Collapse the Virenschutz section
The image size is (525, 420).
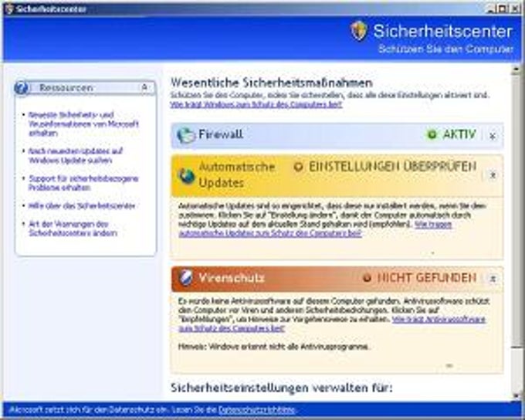click(493, 278)
